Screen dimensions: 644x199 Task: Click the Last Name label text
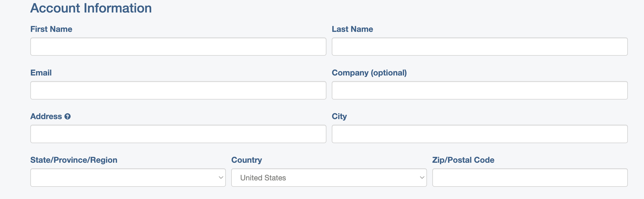pyautogui.click(x=352, y=29)
